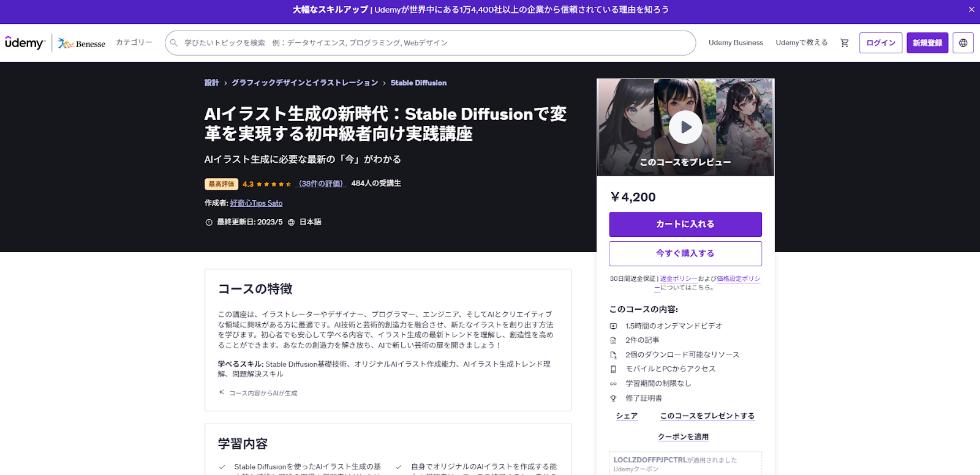Click the ￥4,200 price text

(x=633, y=197)
